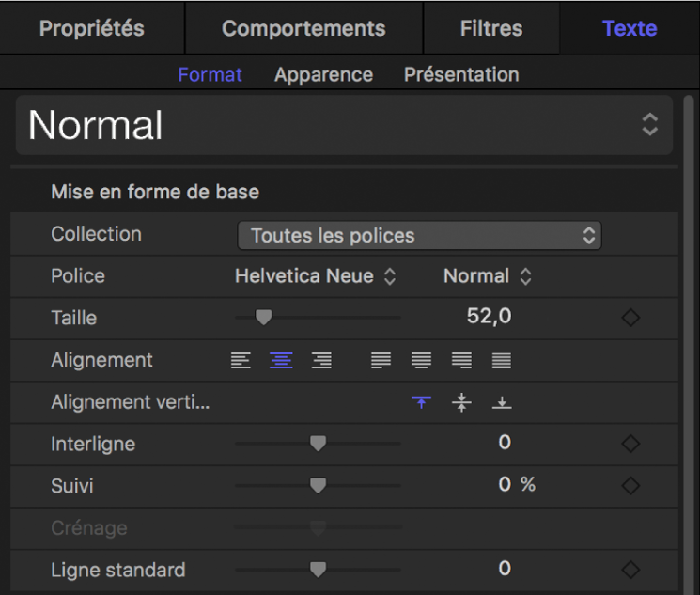Select right text alignment icon

pyautogui.click(x=321, y=360)
